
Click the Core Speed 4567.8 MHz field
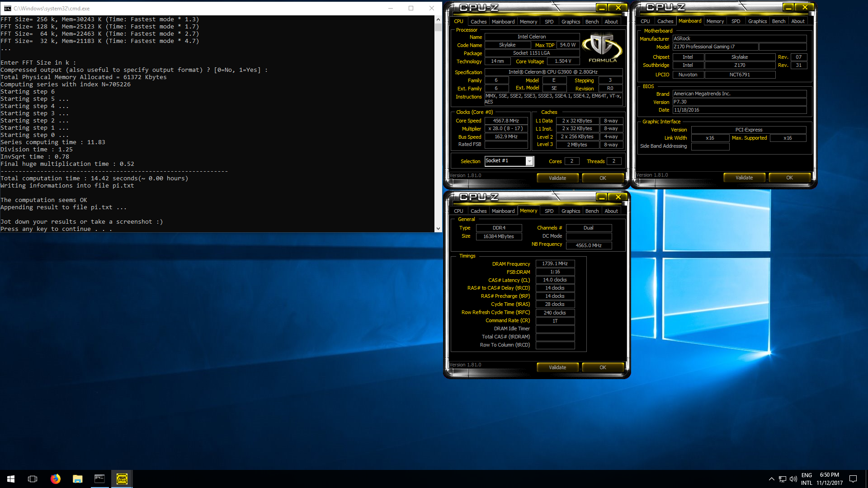pos(506,121)
